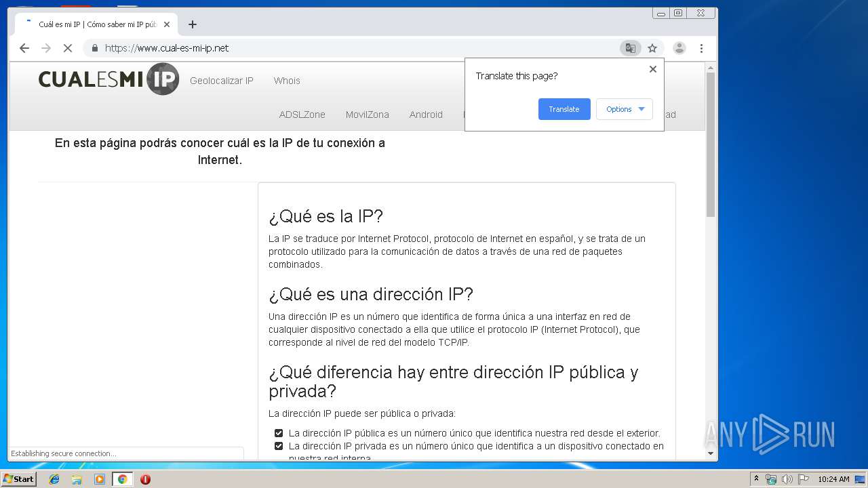This screenshot has width=868, height=488.
Task: Check the clock showing 10:24 AM
Action: click(x=833, y=479)
